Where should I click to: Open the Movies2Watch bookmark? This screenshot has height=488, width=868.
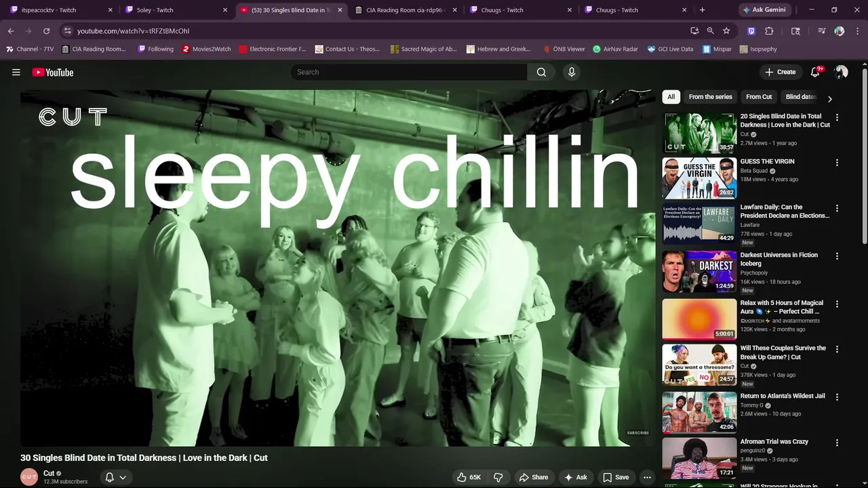tap(206, 49)
